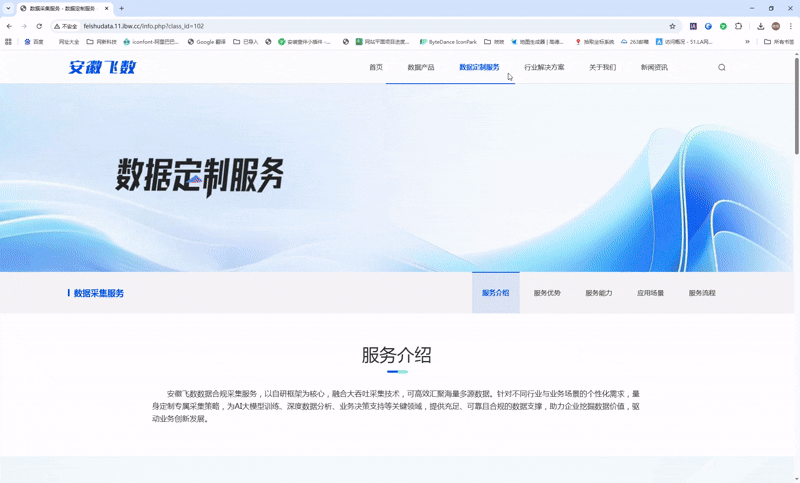
Task: Open the browser downloads icon
Action: tap(761, 26)
